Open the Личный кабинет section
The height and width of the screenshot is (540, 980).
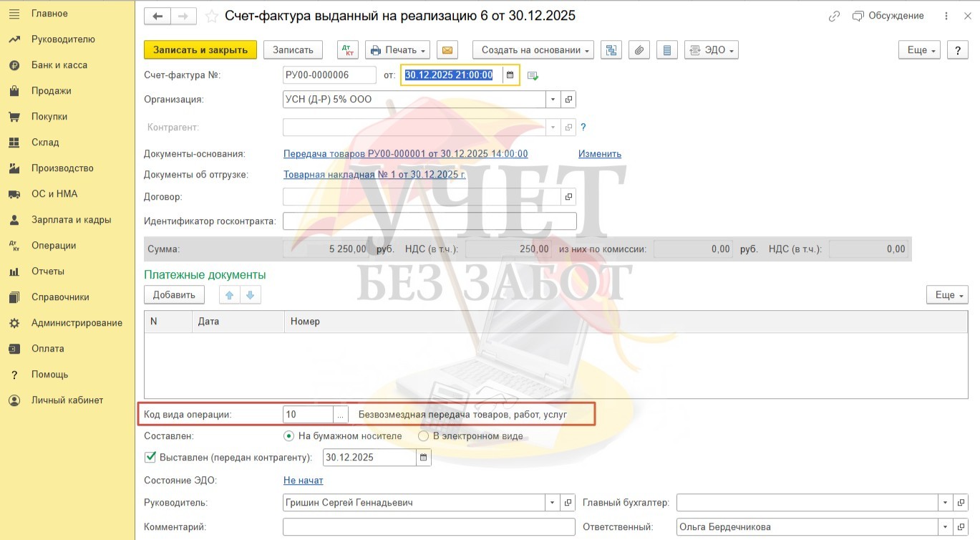[x=67, y=400]
